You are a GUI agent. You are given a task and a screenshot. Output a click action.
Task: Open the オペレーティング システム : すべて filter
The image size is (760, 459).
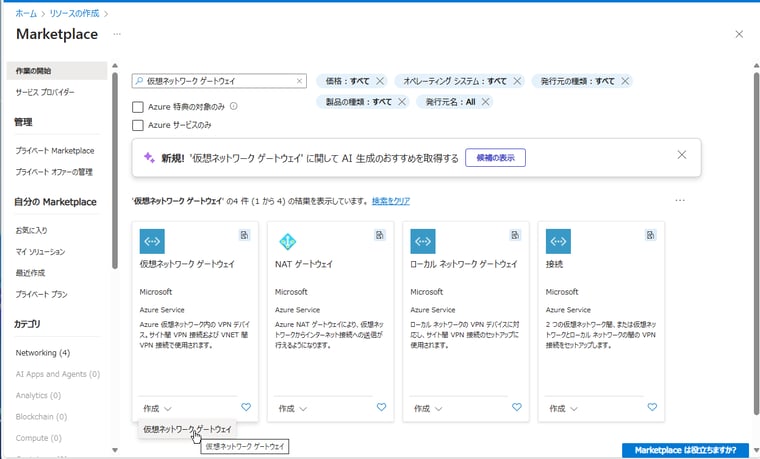click(x=455, y=81)
